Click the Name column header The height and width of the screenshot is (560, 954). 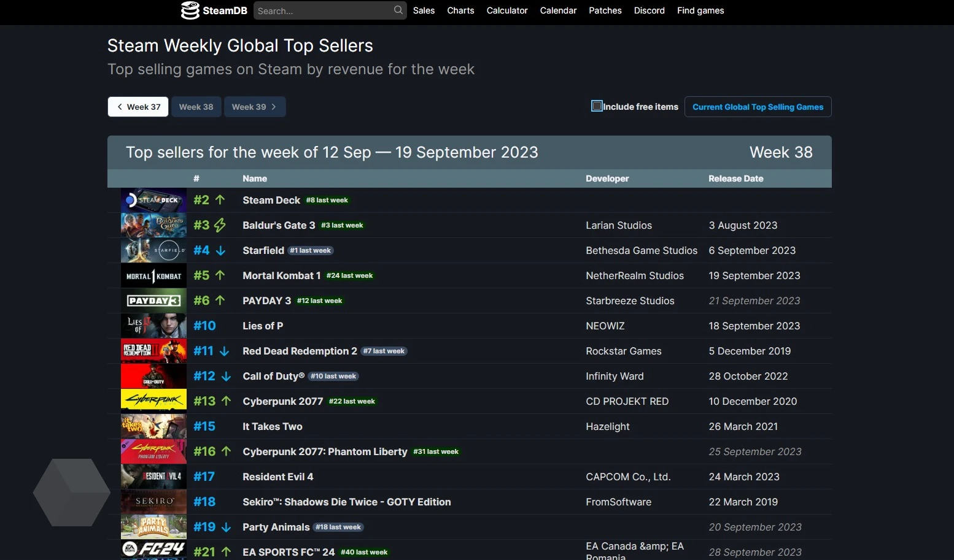(x=255, y=178)
